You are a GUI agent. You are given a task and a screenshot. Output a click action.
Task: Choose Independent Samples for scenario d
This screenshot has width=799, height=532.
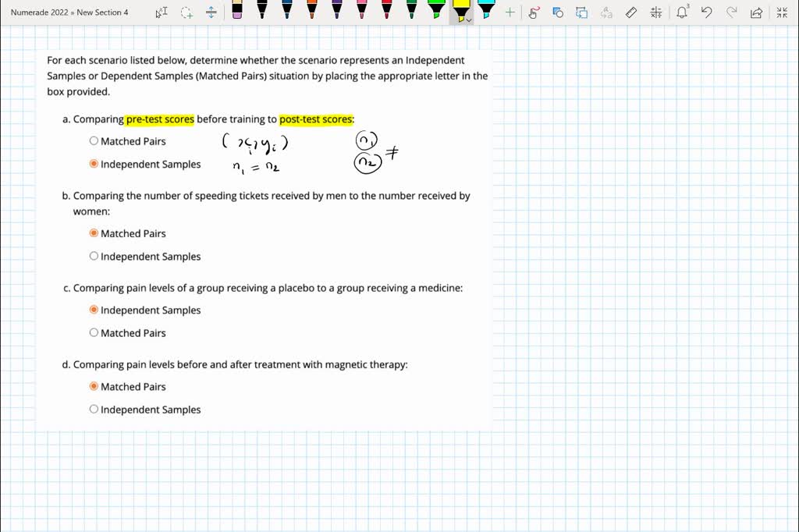pyautogui.click(x=94, y=410)
